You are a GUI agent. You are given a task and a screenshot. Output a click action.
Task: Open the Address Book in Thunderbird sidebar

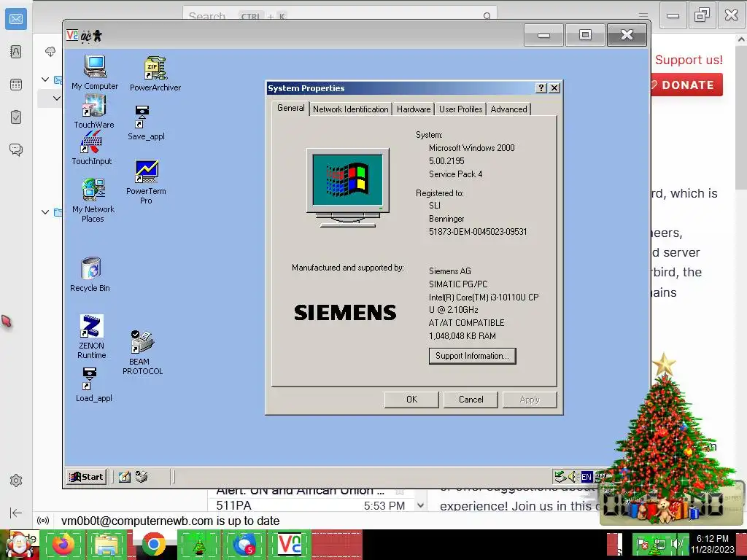tap(16, 52)
